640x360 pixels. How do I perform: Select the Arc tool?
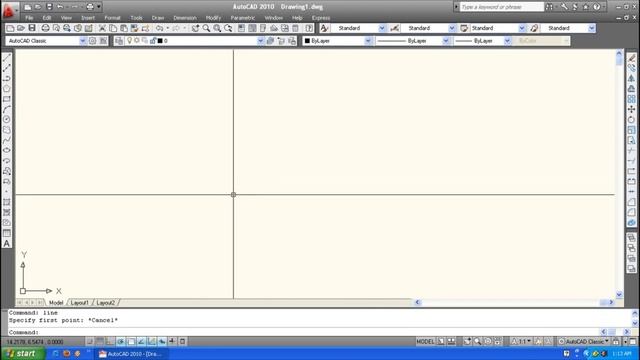pyautogui.click(x=7, y=109)
